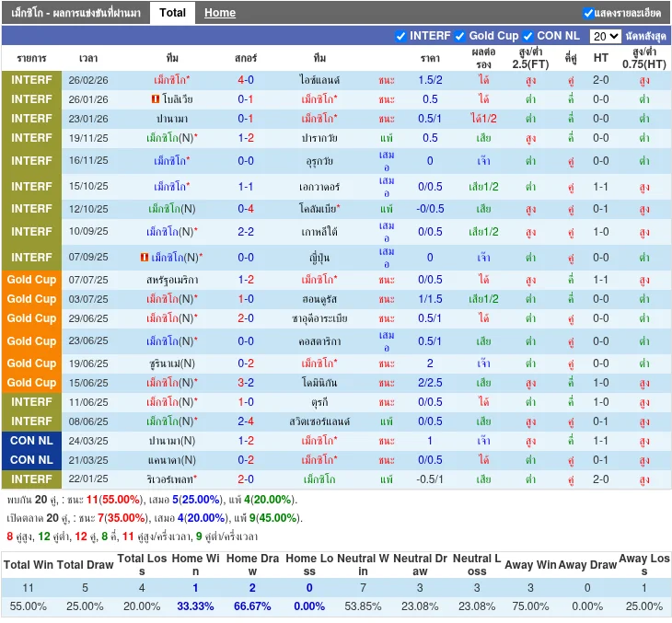Click the 3-2 score versus โดมินิกัน

[246, 383]
